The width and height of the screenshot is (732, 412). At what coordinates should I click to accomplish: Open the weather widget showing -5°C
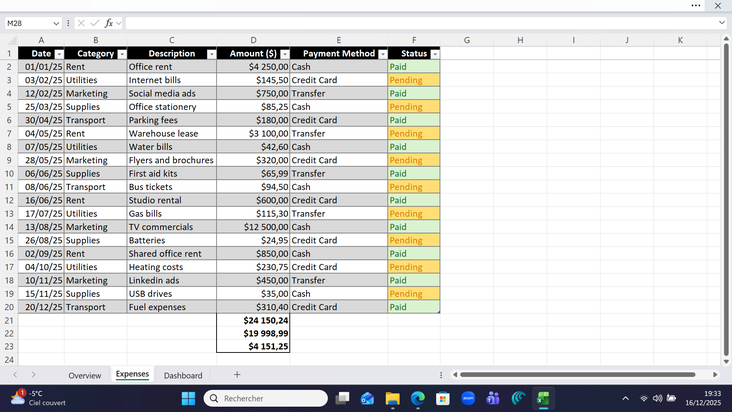(38, 398)
